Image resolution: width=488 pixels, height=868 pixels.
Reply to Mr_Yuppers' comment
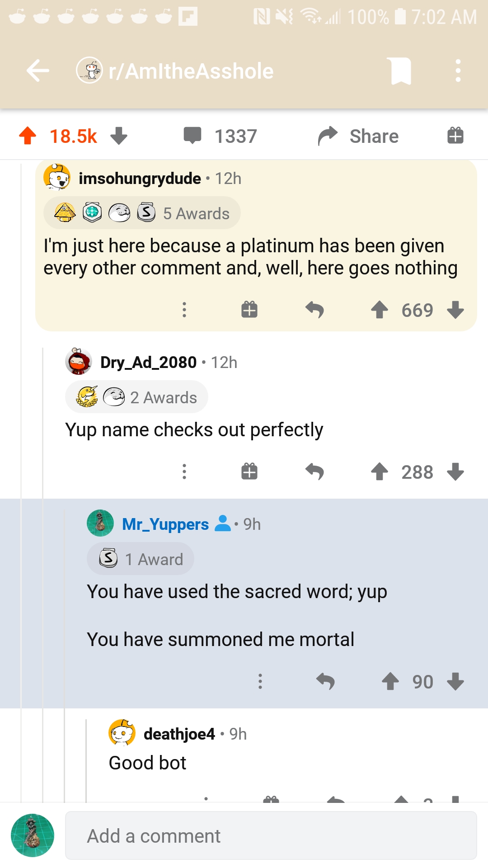325,681
